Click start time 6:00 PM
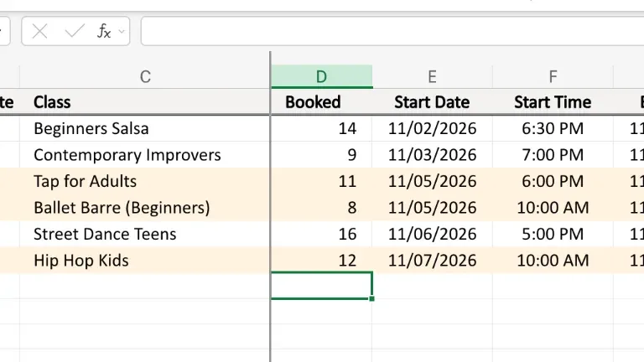Image resolution: width=644 pixels, height=362 pixels. (553, 181)
